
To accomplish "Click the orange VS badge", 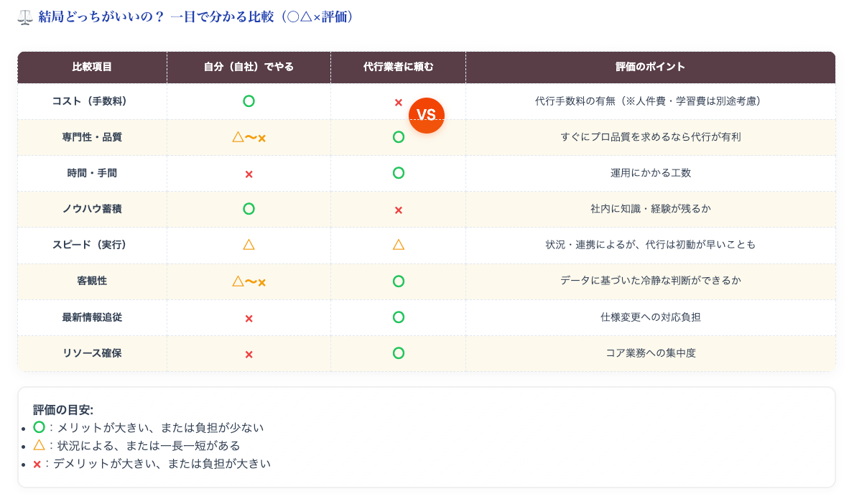I will [x=427, y=116].
